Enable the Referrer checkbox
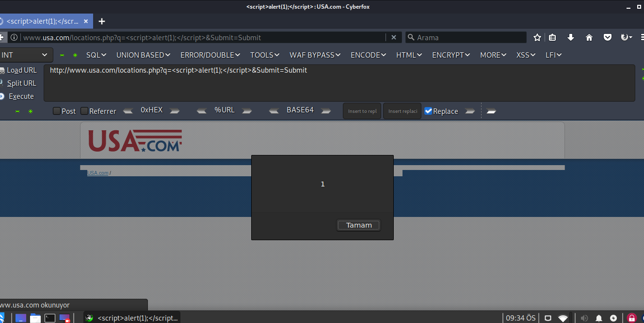Viewport: 644px width, 323px height. [84, 111]
